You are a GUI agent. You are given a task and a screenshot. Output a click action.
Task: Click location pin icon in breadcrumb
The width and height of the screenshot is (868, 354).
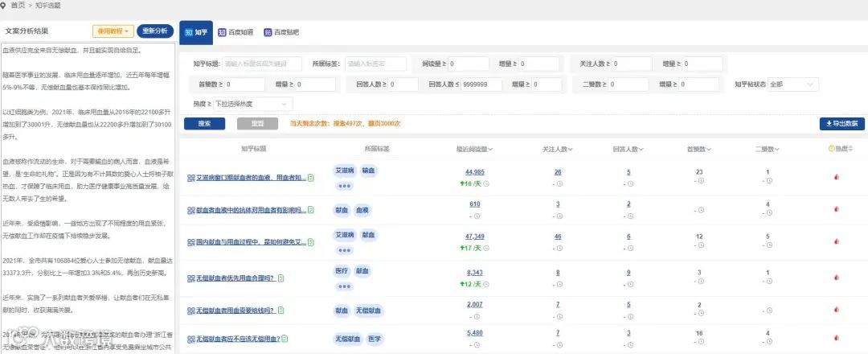click(4, 5)
